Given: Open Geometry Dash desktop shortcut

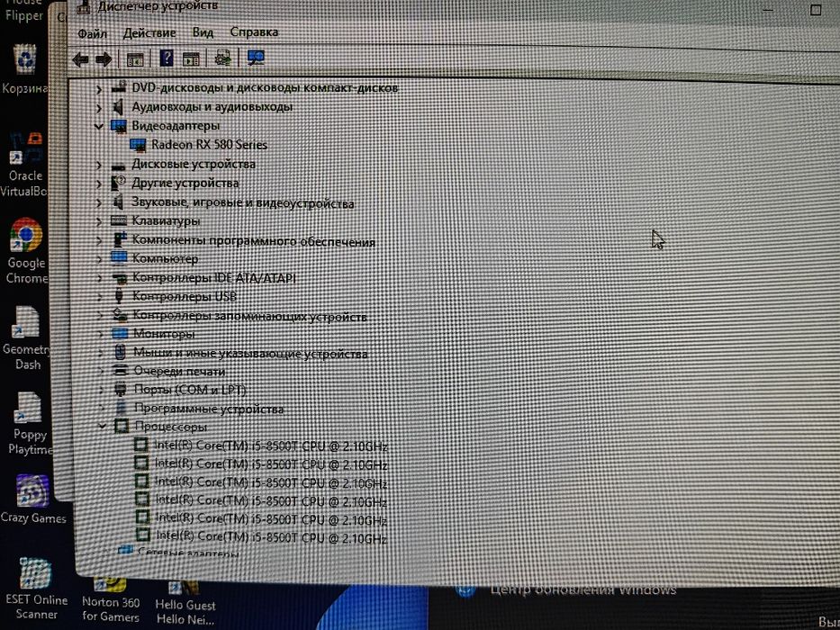Looking at the screenshot, I should [x=26, y=338].
